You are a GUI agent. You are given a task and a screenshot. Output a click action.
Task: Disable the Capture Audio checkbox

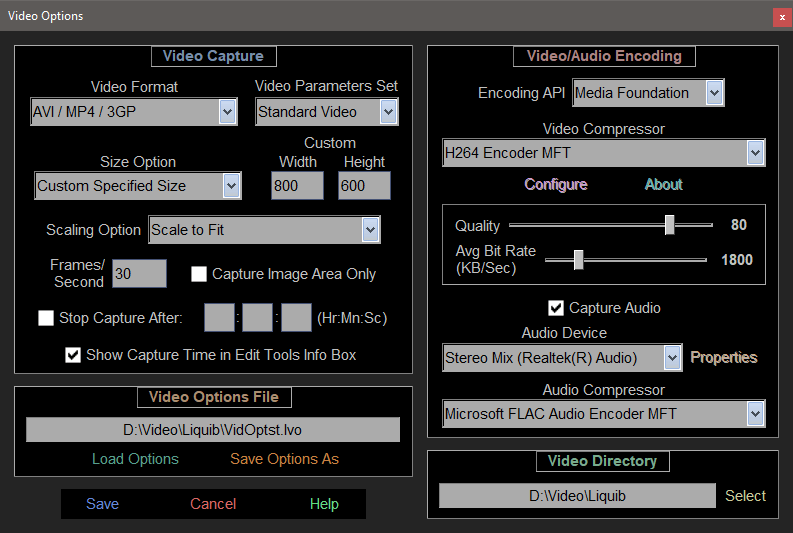(x=557, y=308)
